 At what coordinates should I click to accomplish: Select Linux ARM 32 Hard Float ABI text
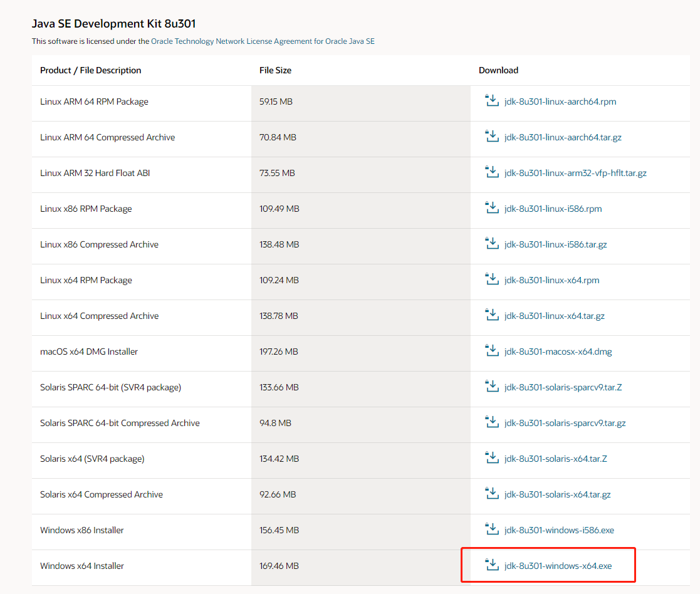95,173
